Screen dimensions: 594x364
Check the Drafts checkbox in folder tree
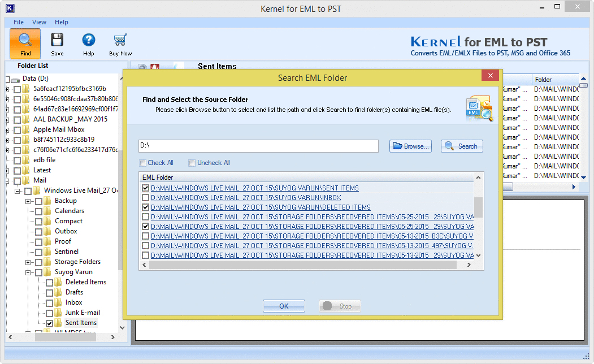[49, 293]
